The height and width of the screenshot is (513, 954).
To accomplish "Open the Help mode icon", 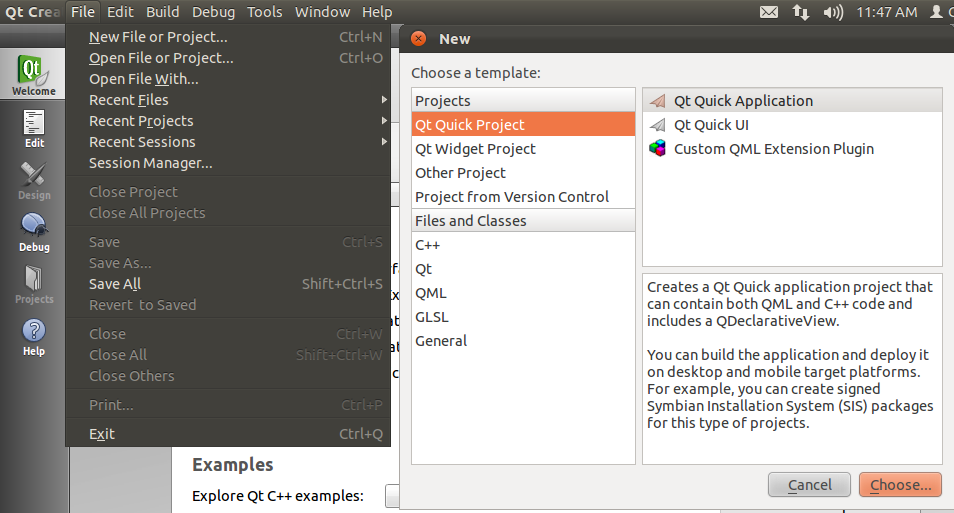I will [34, 336].
